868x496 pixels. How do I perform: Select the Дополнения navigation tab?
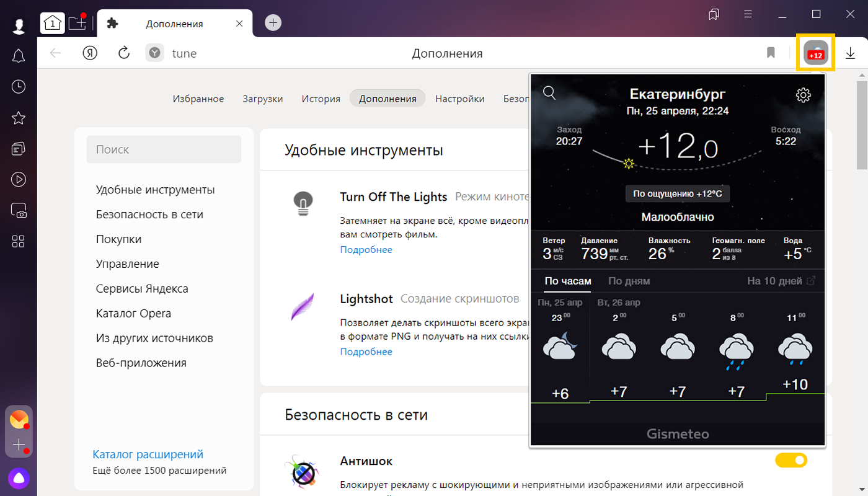click(387, 99)
